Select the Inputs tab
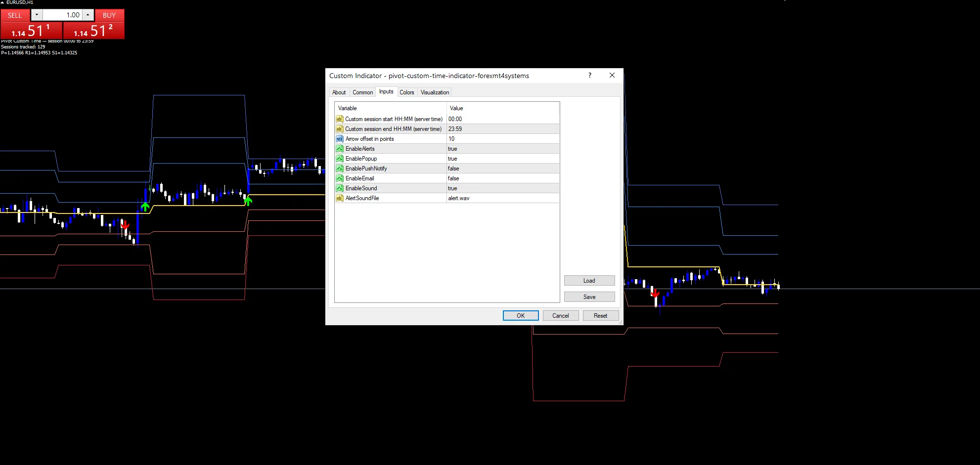Viewport: 980px width, 465px height. pos(386,91)
